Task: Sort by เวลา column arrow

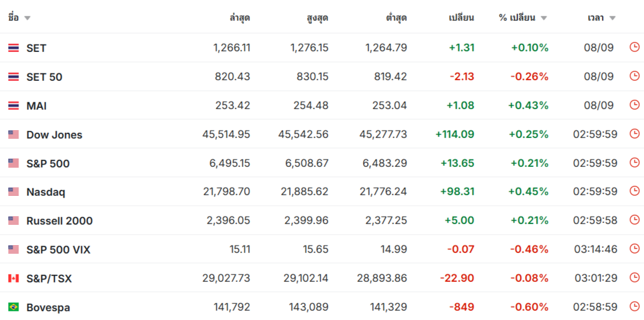Action: tap(612, 18)
